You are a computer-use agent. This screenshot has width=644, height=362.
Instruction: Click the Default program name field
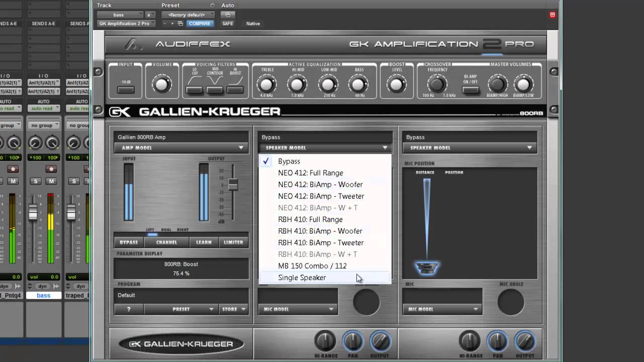pos(181,295)
